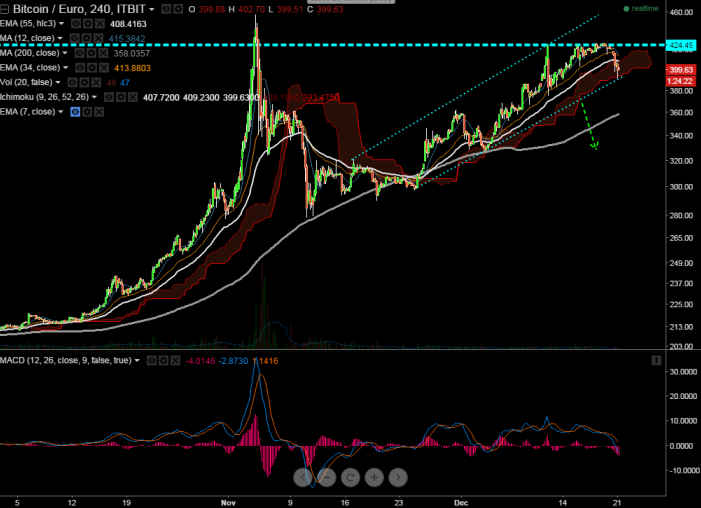701x508 pixels.
Task: Open the gear settings of MA (12, close)
Action: point(86,38)
